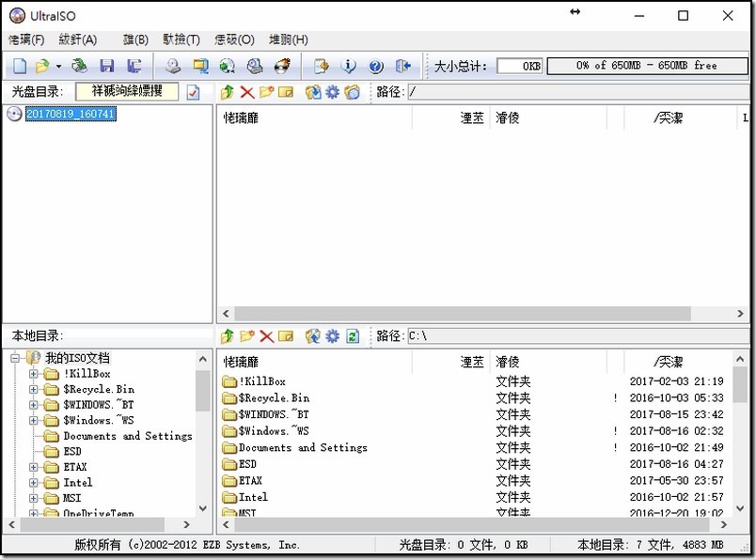Click the red X delete icon in the local directory toolbar
The image size is (756, 559).
266,336
